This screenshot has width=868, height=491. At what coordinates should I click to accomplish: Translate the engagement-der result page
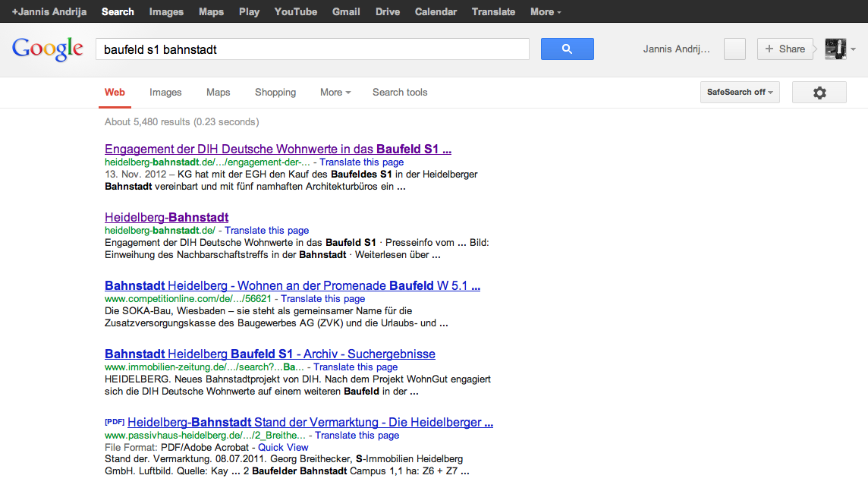(x=361, y=162)
